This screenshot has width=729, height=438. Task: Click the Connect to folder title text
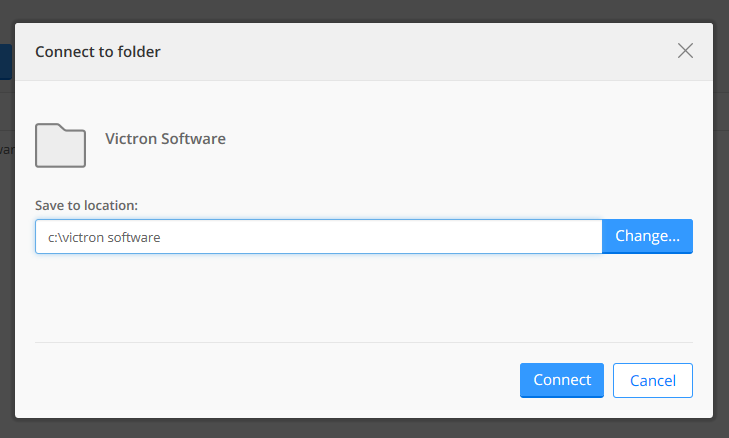[x=98, y=52]
